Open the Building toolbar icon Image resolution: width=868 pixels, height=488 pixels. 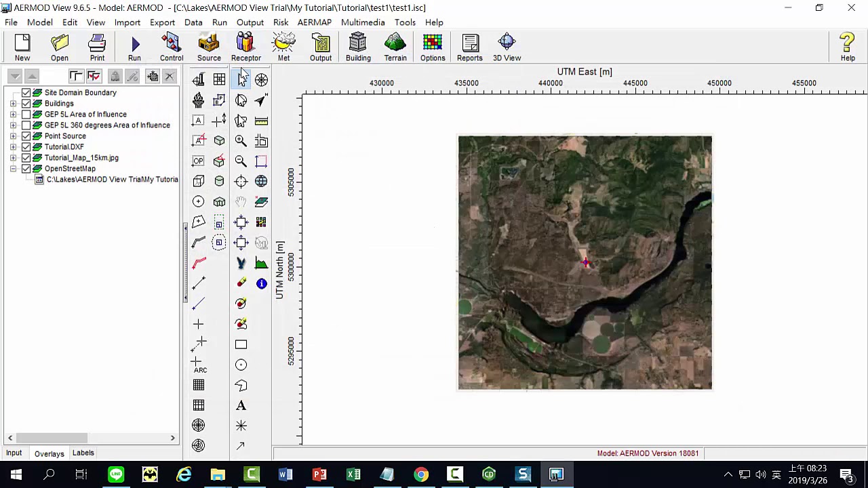(358, 47)
